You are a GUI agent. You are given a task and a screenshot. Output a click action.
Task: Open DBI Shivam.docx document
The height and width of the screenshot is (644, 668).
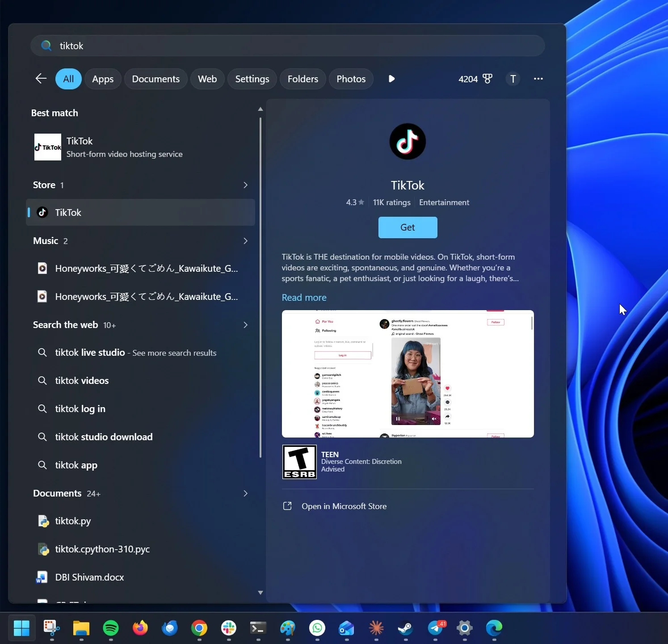coord(140,577)
